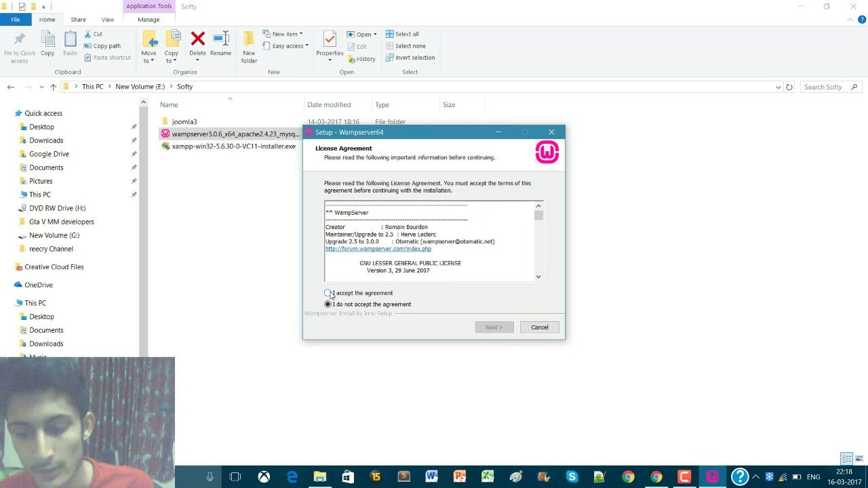Click the Search Softy input field

coord(830,87)
